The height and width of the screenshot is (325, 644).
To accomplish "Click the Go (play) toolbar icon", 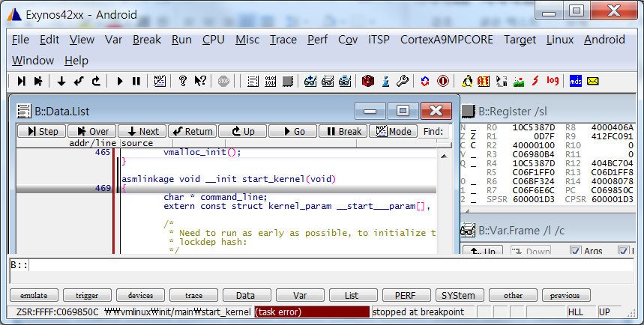I will [120, 81].
